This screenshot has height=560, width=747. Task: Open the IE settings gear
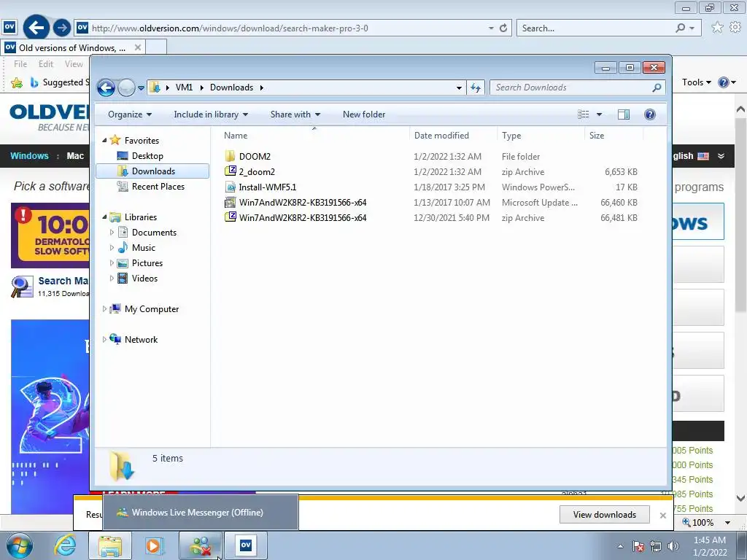[x=735, y=28]
